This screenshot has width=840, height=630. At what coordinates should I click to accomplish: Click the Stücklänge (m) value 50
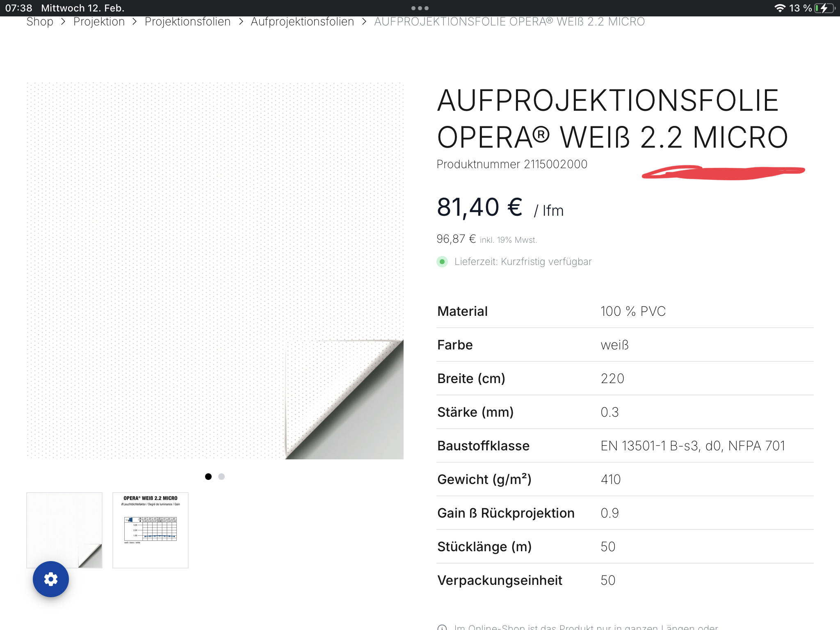tap(608, 547)
